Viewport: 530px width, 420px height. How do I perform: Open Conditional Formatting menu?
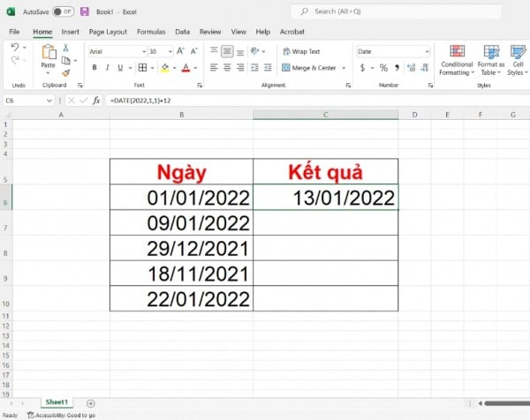coord(457,60)
